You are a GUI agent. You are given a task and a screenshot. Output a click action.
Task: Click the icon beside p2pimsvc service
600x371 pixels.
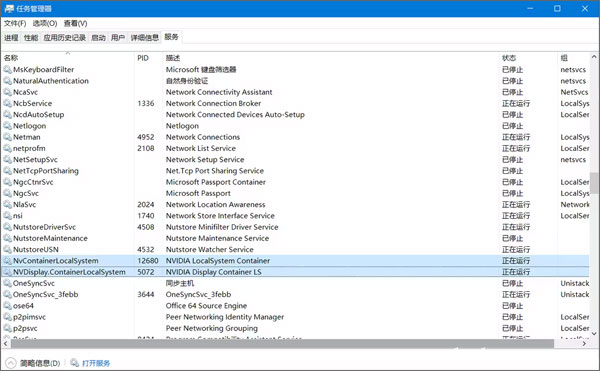point(7,317)
